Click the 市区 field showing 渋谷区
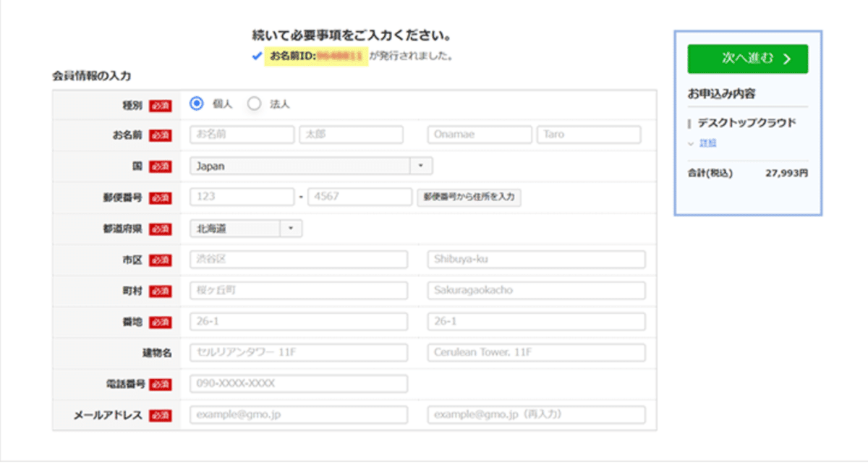The image size is (868, 463). (x=298, y=258)
